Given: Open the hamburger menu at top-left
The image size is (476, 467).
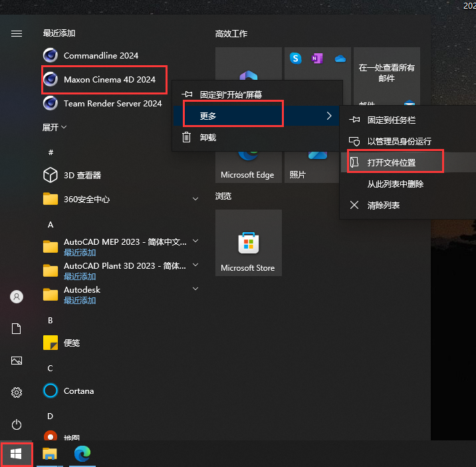Looking at the screenshot, I should coord(17,33).
